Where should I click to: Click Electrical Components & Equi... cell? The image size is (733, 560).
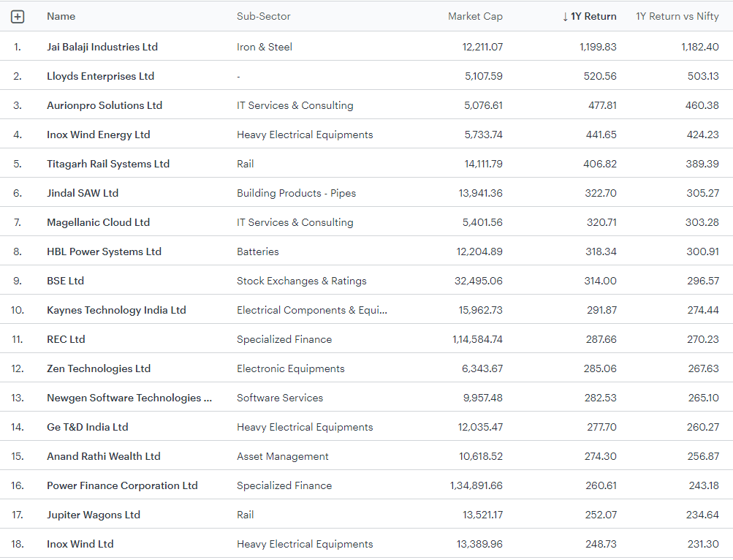(312, 310)
